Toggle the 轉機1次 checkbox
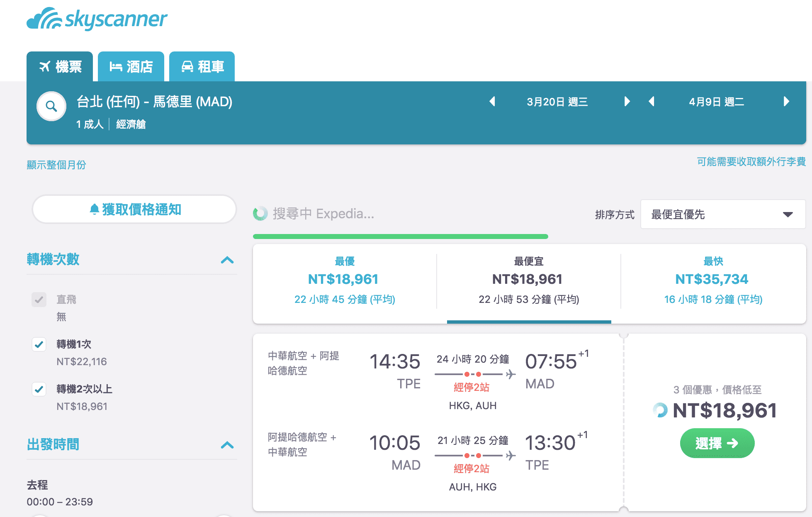812x517 pixels. [x=39, y=344]
